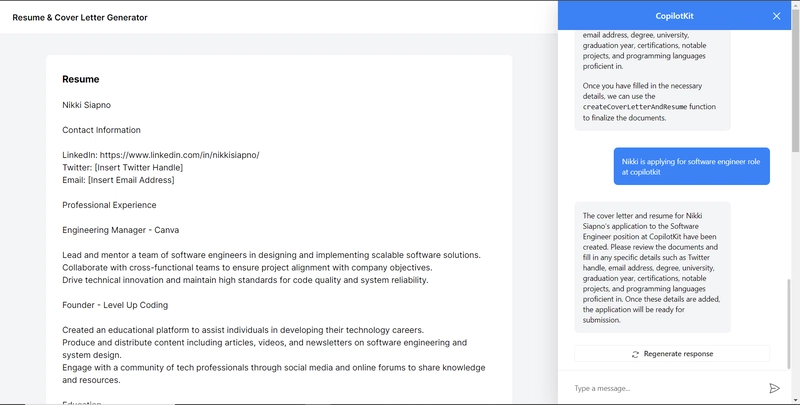Click 'Produce and distribute content' sentence
The width and height of the screenshot is (800, 405).
[264, 349]
